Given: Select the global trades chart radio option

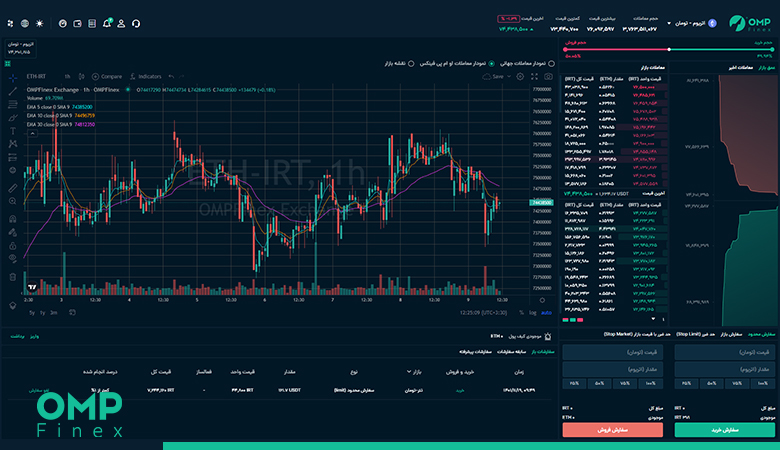Looking at the screenshot, I should tap(551, 64).
